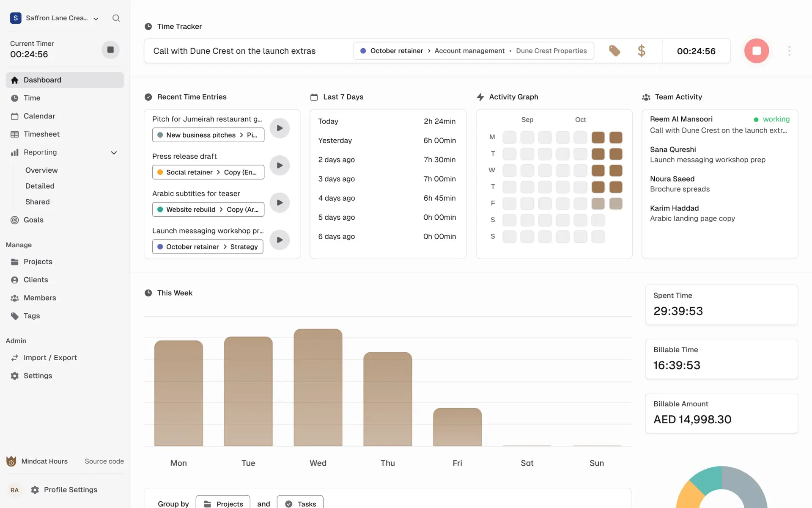This screenshot has width=812, height=508.
Task: Restart the Pitch for Jumeirah restaurant entry
Action: (280, 128)
